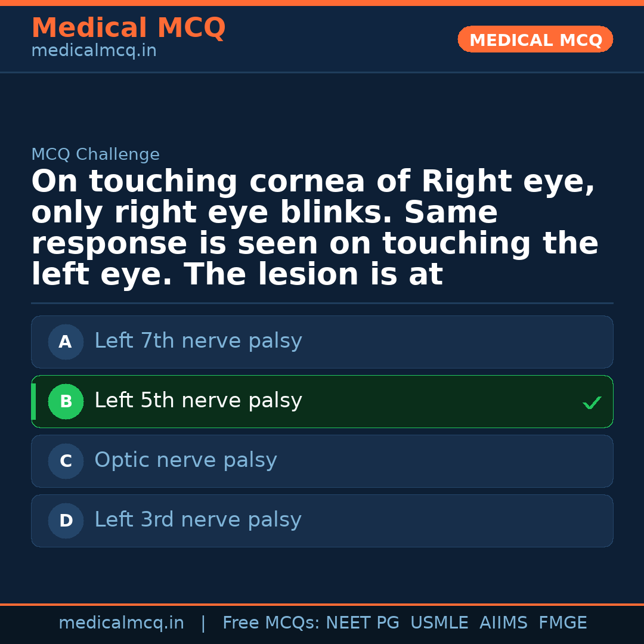Click the letter A circle badge
The image size is (644, 644).
[66, 342]
